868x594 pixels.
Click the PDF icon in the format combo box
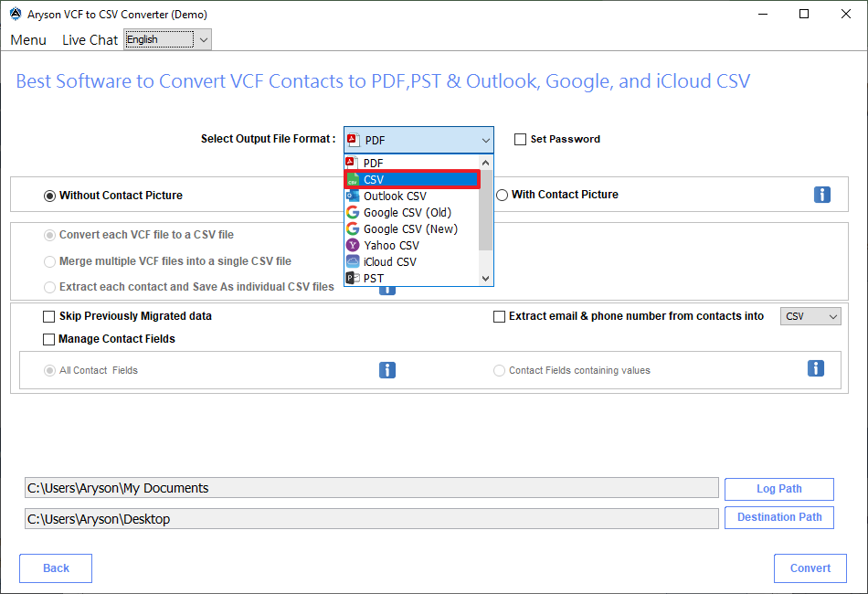(x=354, y=140)
